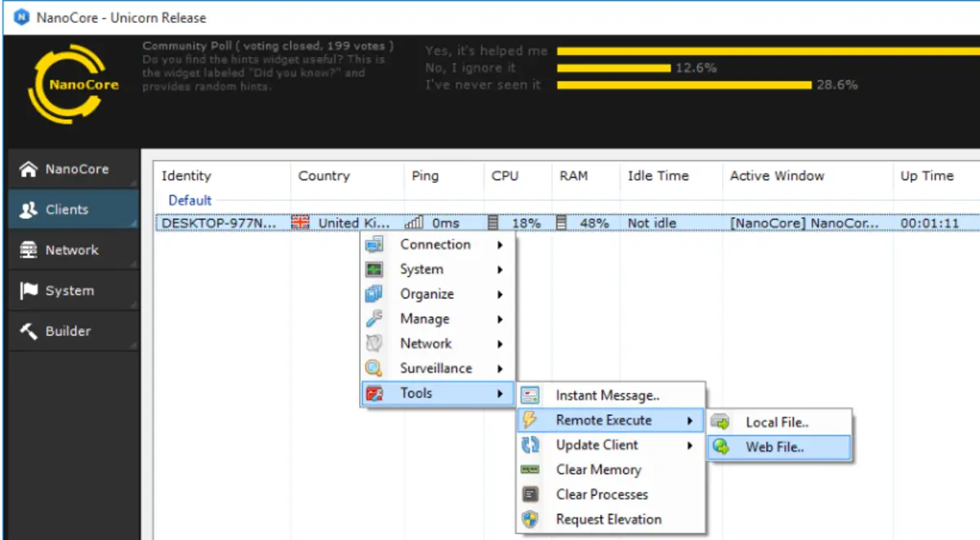Click the NanoCore logo in the header
980x540 pixels.
[x=73, y=84]
